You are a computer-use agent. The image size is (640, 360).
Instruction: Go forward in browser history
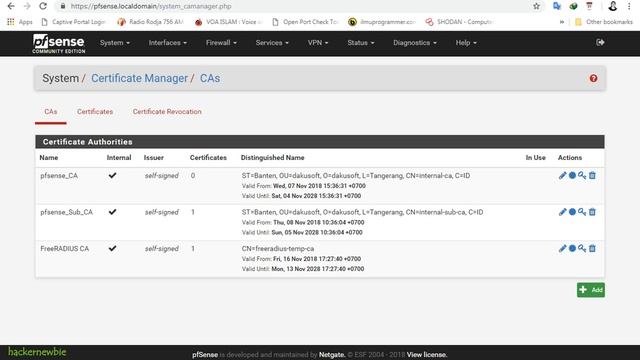(x=27, y=6)
